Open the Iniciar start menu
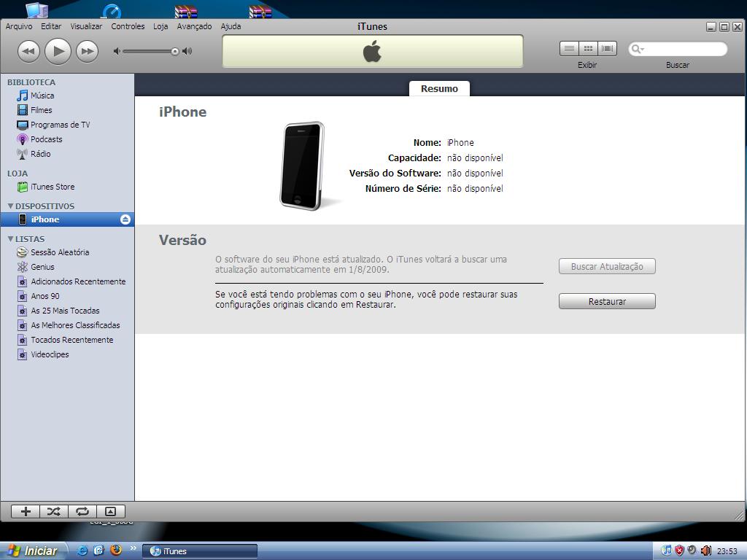747x560 pixels. (x=32, y=551)
